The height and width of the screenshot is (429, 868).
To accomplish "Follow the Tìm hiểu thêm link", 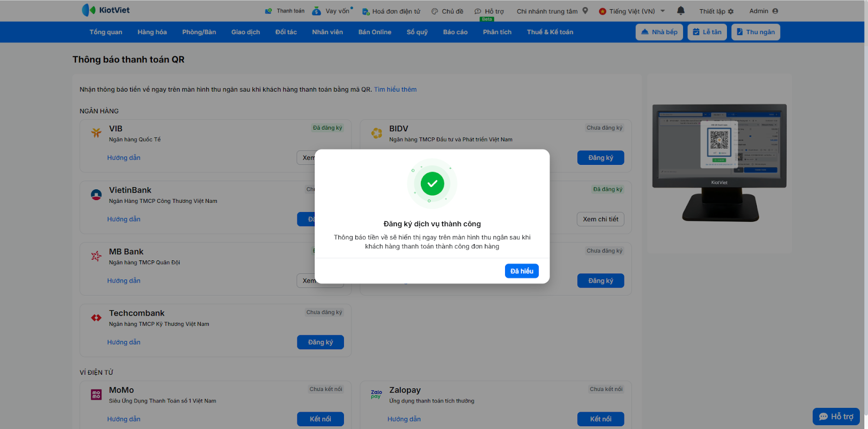I will coord(395,89).
